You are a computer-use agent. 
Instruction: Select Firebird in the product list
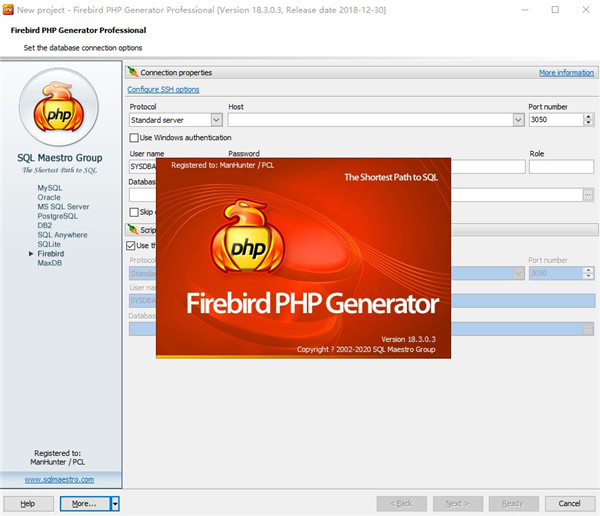[x=51, y=253]
